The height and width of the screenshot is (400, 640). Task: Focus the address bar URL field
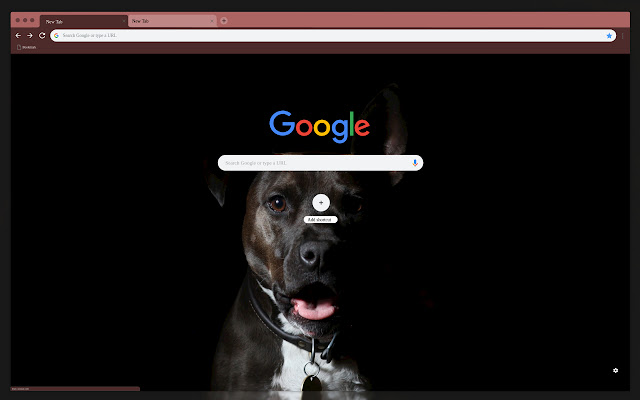point(333,36)
